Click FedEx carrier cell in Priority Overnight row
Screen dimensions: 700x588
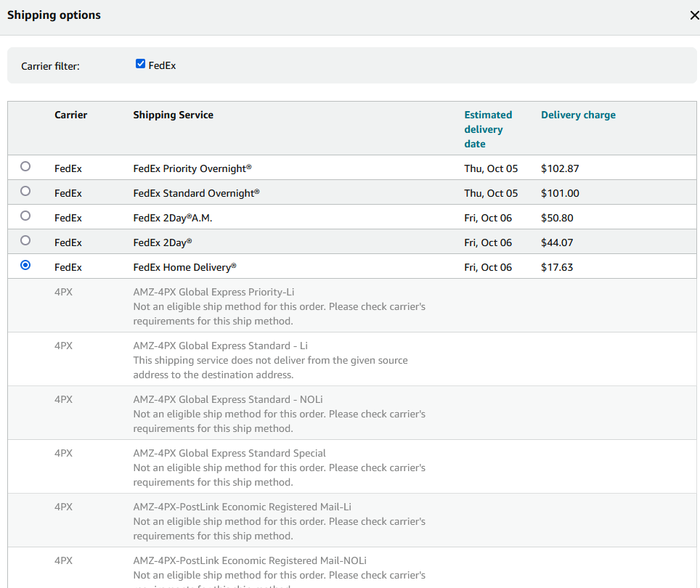(68, 168)
